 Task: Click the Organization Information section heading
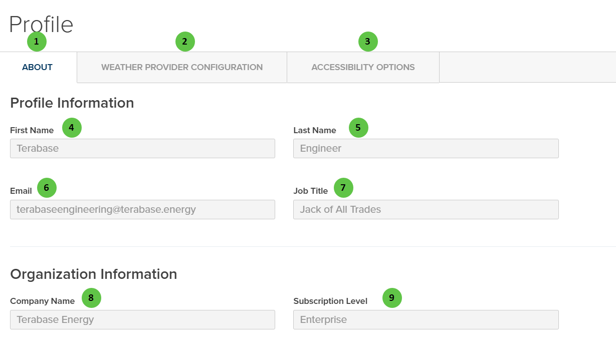coord(94,274)
